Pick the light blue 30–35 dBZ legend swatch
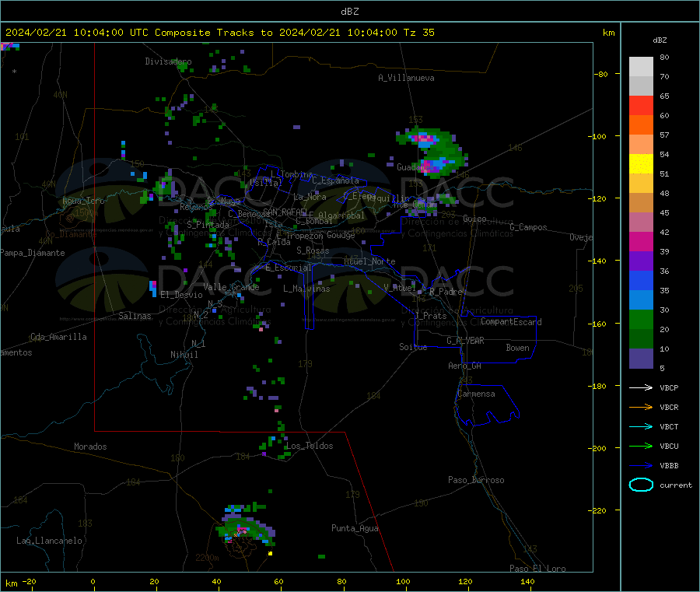Image resolution: width=700 pixels, height=592 pixels. [641, 300]
